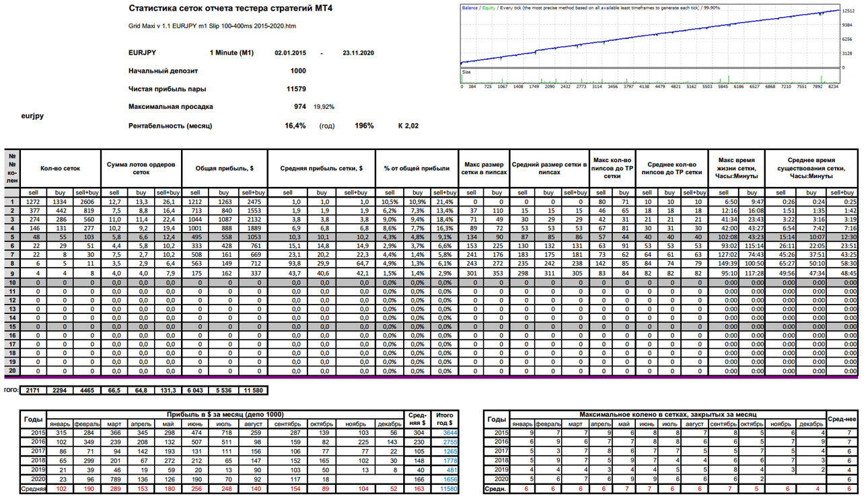Select the 21,4% share cell
The image size is (868, 503).
(443, 201)
